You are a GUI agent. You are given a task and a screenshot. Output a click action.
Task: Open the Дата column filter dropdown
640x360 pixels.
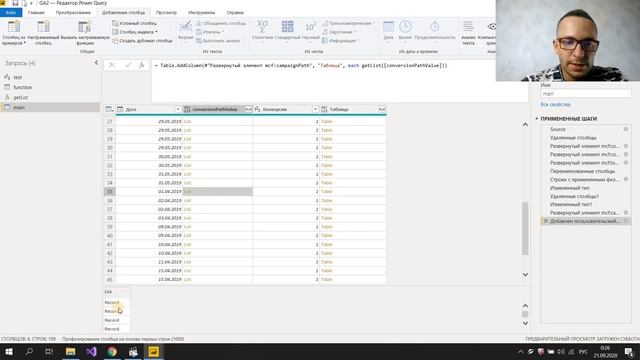[x=178, y=109]
